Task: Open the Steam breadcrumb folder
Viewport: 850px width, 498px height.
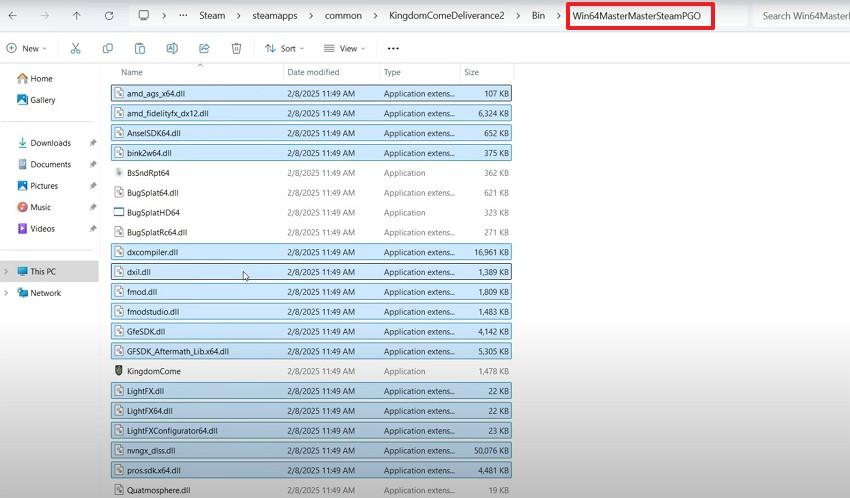Action: point(212,16)
